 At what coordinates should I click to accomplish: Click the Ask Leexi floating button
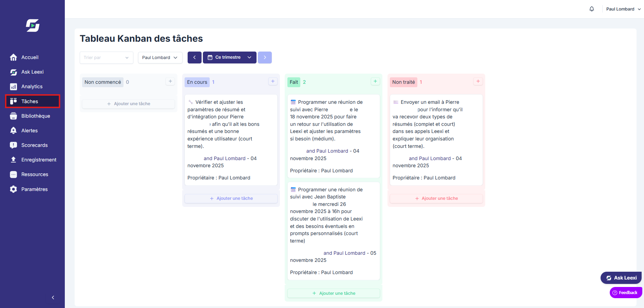621,278
